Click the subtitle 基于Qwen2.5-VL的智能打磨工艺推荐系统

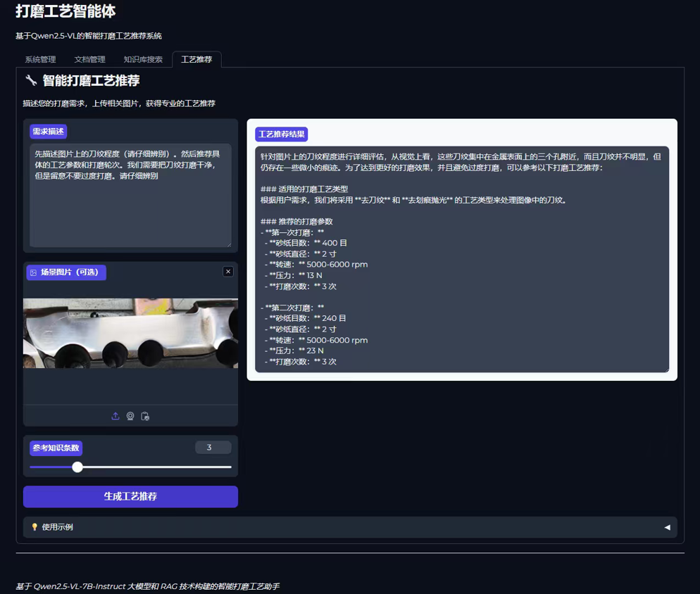pos(89,36)
